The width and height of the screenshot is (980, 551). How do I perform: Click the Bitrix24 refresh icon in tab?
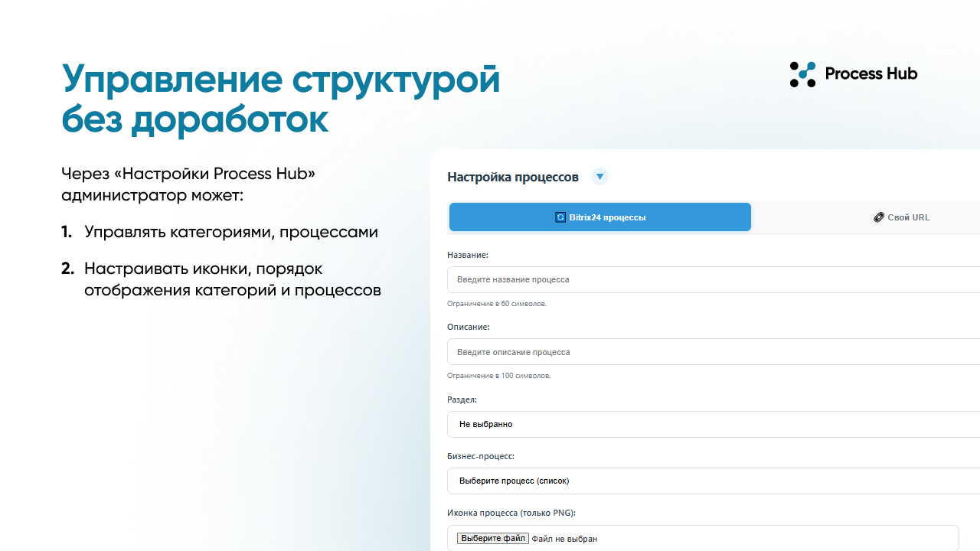[x=560, y=217]
